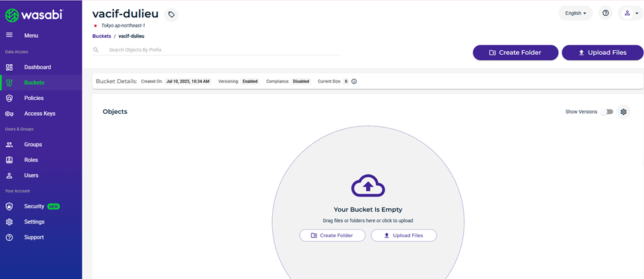
Task: Click the Buckets breadcrumb link
Action: (x=102, y=36)
